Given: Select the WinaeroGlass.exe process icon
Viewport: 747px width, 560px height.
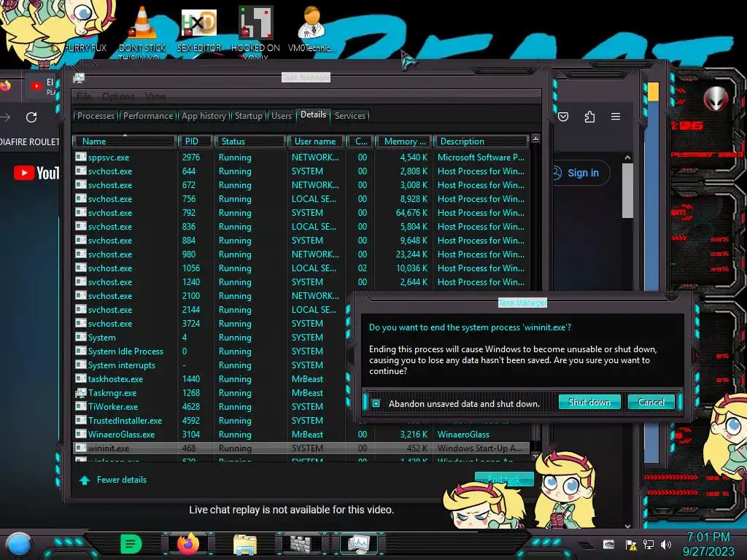Looking at the screenshot, I should click(x=80, y=435).
